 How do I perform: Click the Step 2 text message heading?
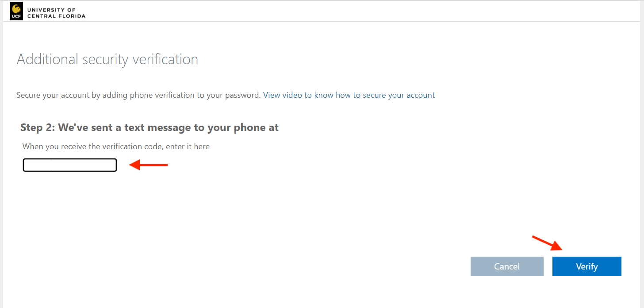click(149, 128)
